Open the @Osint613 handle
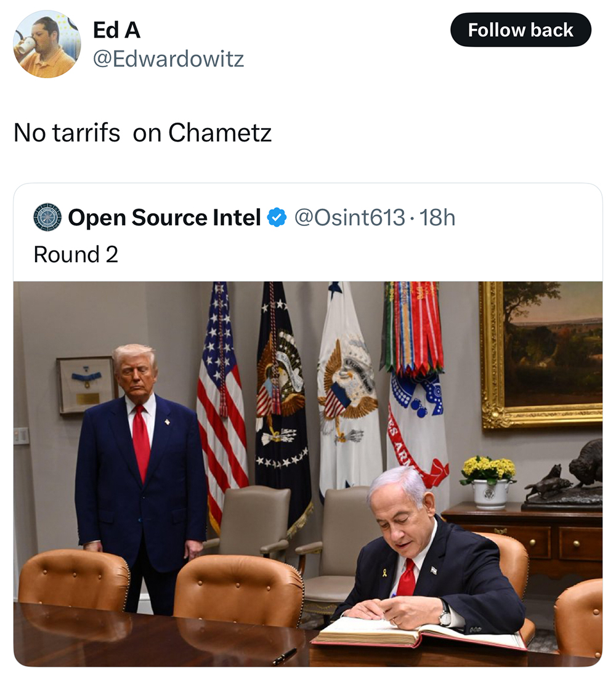This screenshot has height=678, width=616. click(x=349, y=217)
